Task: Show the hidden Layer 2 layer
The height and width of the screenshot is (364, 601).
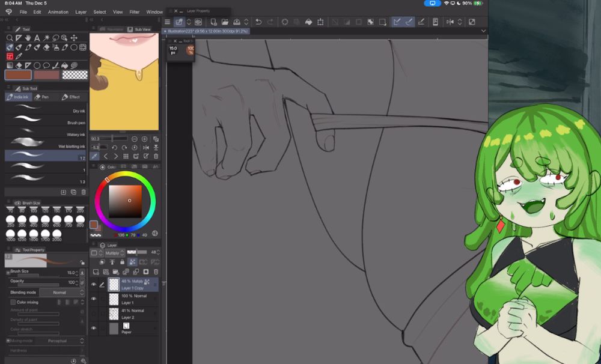Action: click(x=94, y=314)
